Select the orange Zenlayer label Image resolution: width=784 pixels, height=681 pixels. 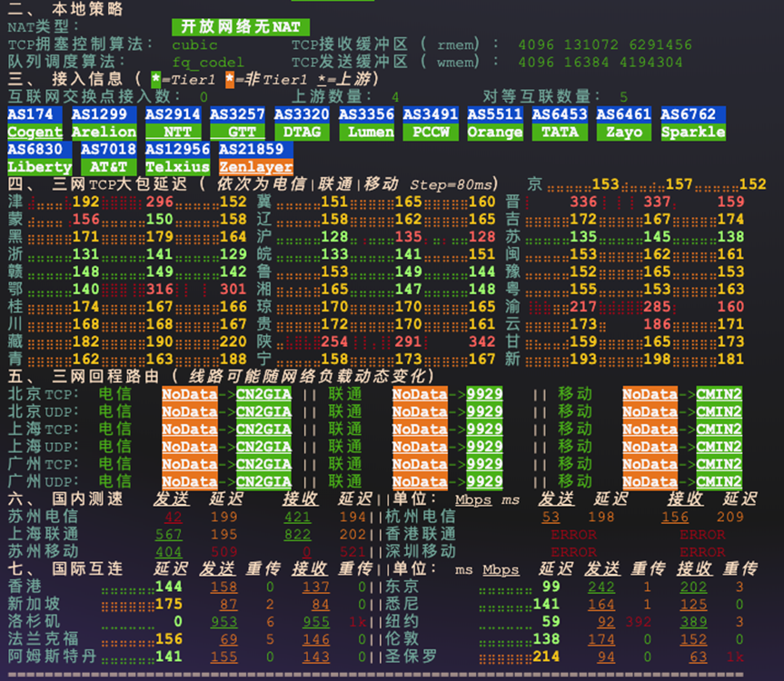coord(255,167)
